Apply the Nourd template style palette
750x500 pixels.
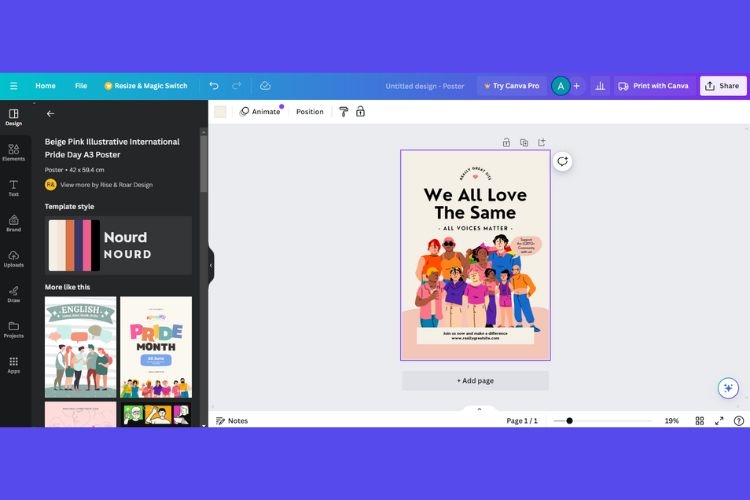[118, 245]
